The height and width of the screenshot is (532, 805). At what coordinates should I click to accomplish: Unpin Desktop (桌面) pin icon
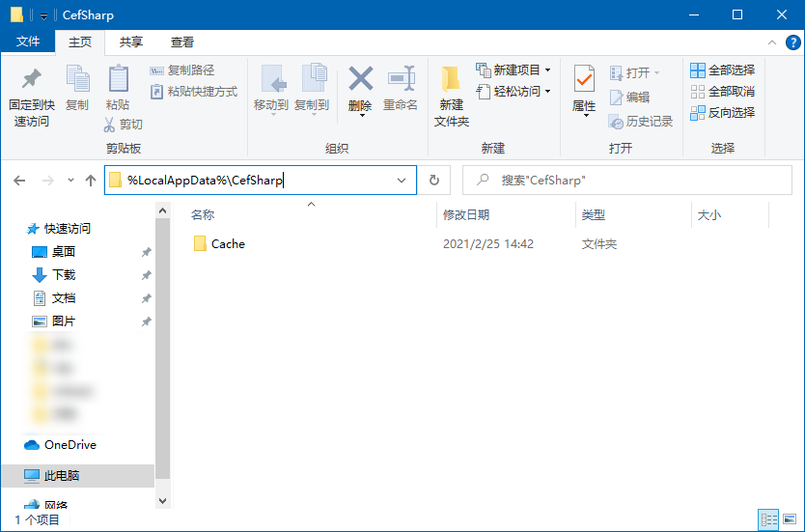(147, 252)
